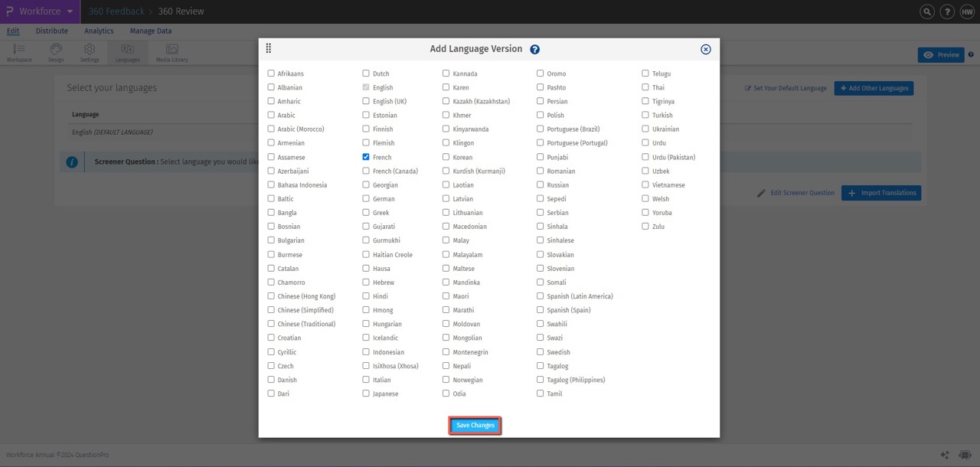Check the Spanish (Spain) checkbox
This screenshot has width=980, height=467.
point(540,310)
